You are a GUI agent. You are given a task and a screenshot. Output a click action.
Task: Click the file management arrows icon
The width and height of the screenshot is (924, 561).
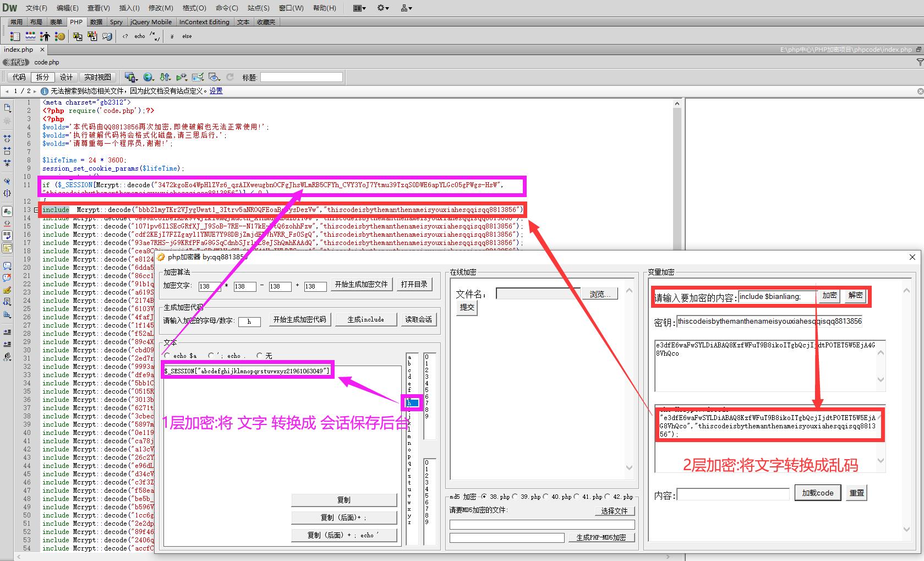coord(165,77)
